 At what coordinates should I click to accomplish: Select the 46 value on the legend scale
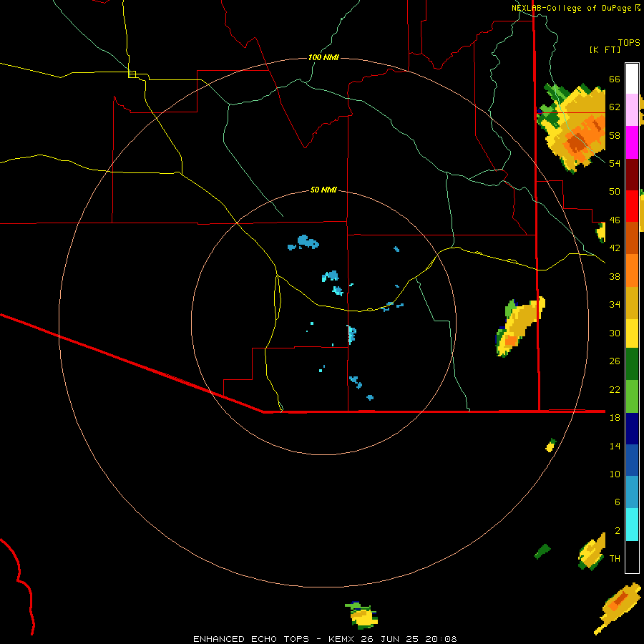click(x=615, y=220)
